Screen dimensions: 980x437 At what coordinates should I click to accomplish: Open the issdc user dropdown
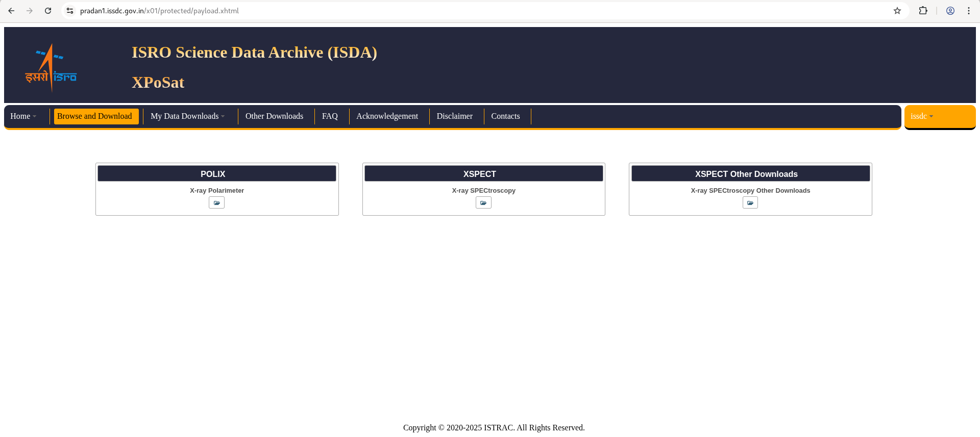[922, 116]
